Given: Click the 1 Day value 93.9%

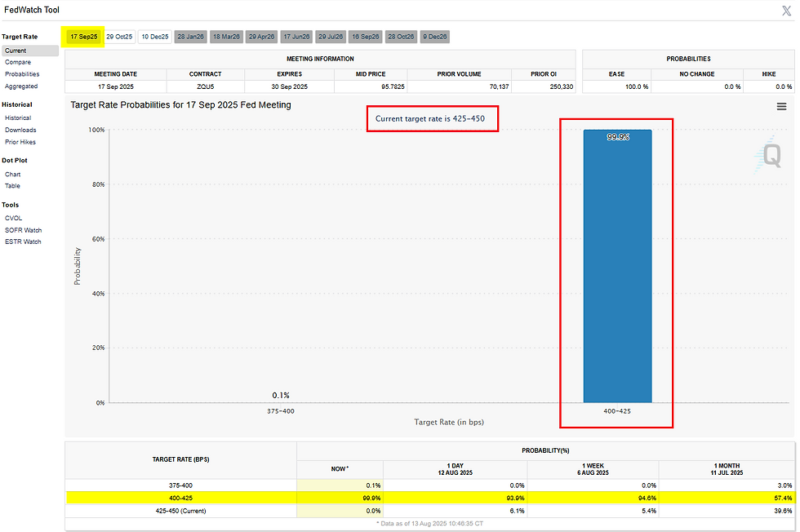Looking at the screenshot, I should point(515,499).
